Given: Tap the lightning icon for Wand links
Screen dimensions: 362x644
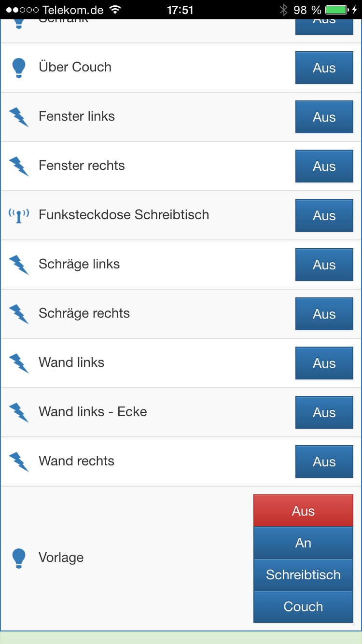Looking at the screenshot, I should pos(19,363).
